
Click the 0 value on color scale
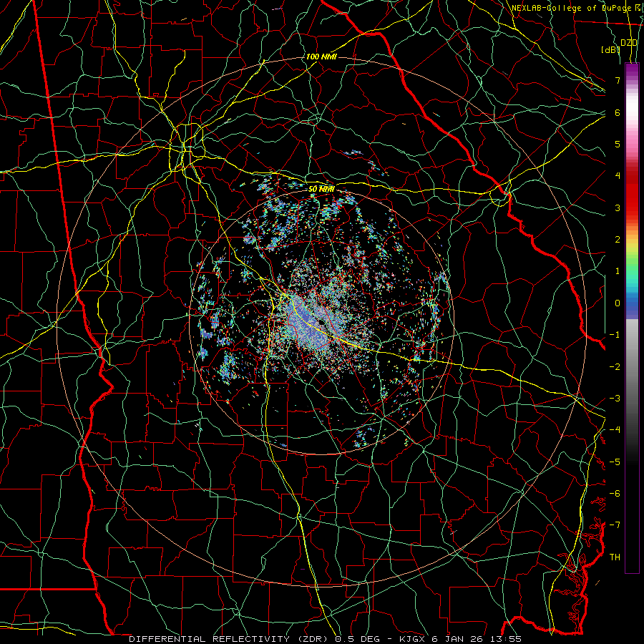(618, 303)
